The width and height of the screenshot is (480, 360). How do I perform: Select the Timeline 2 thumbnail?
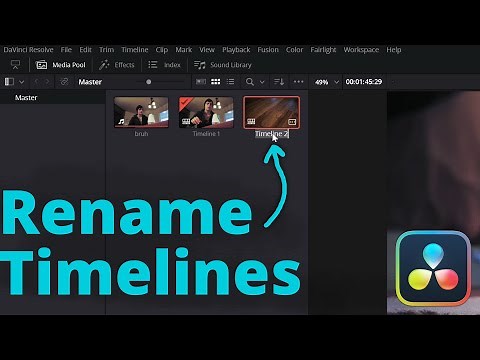[271, 112]
